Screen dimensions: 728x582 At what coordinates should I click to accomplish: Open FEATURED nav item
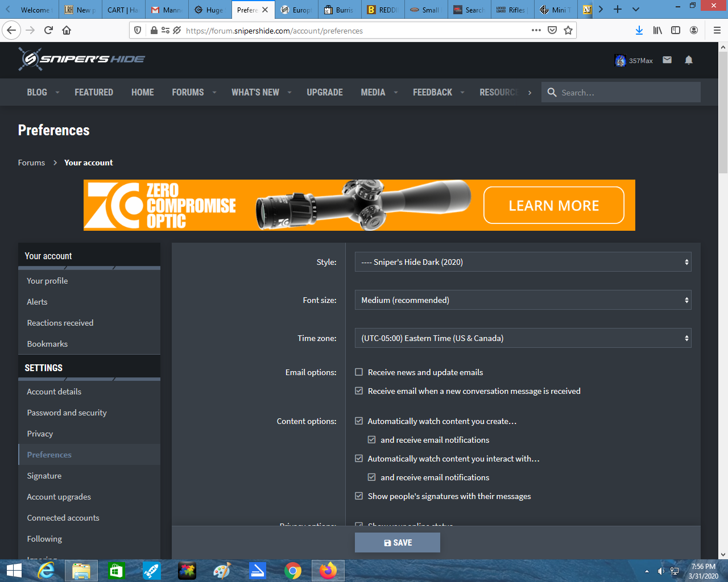94,92
